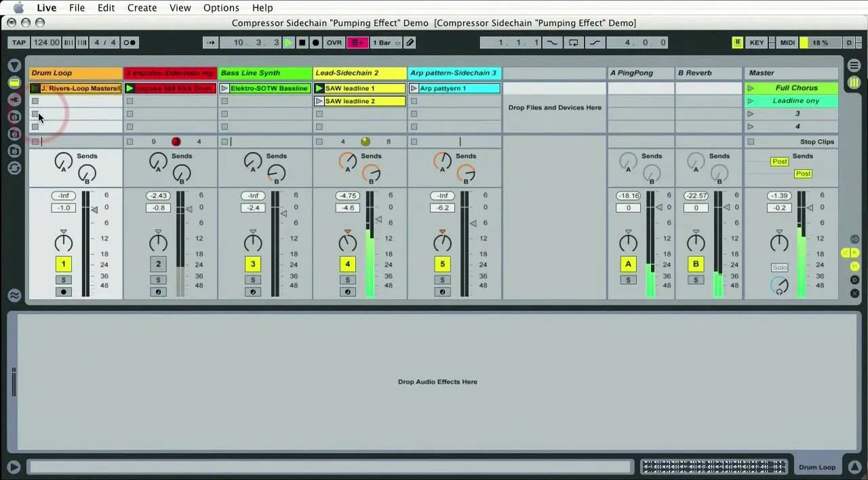Screen dimensions: 868x480
Task: Toggle return A track activator
Action: click(x=628, y=264)
